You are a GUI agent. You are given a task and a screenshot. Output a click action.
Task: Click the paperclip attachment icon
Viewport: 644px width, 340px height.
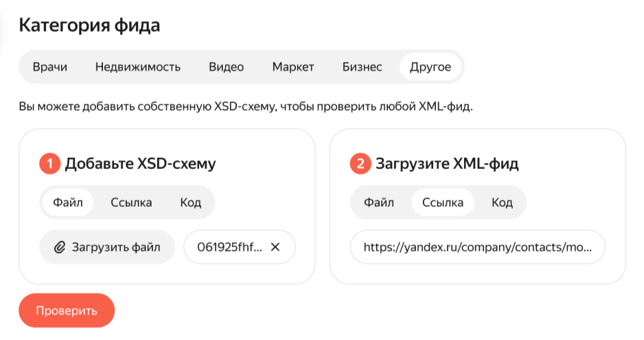60,247
